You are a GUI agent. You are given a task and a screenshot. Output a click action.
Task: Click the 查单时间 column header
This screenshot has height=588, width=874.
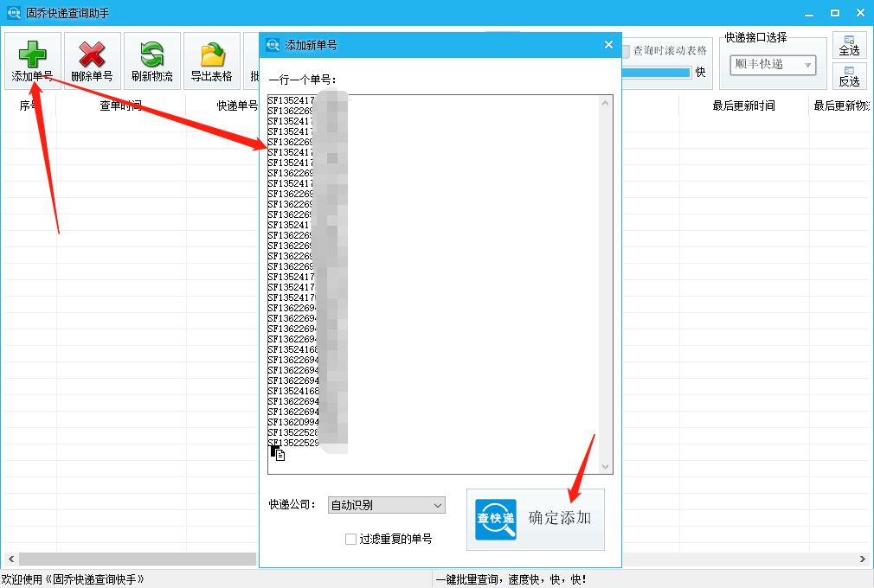point(120,105)
